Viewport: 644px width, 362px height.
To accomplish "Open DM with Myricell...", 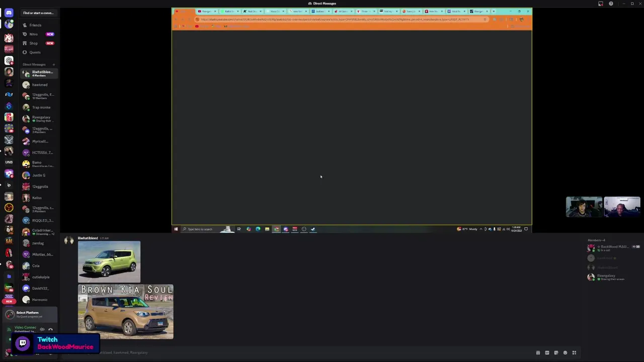I will coord(39,141).
